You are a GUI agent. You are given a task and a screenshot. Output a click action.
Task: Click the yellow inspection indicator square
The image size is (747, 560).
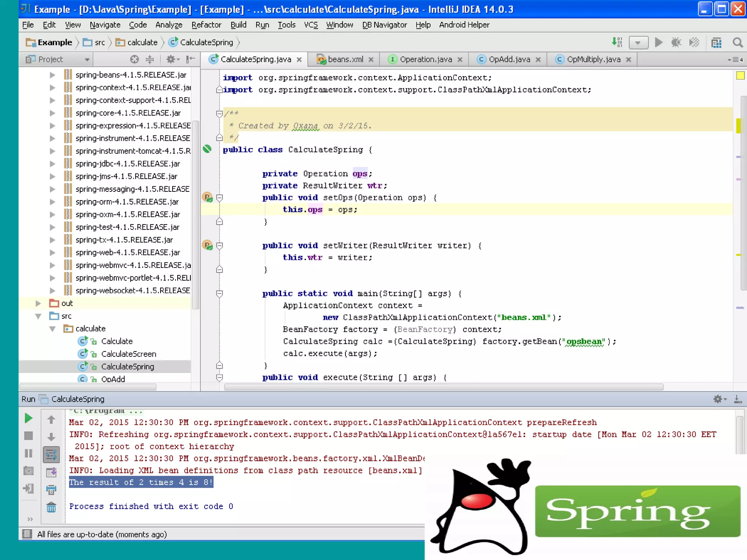(x=740, y=75)
